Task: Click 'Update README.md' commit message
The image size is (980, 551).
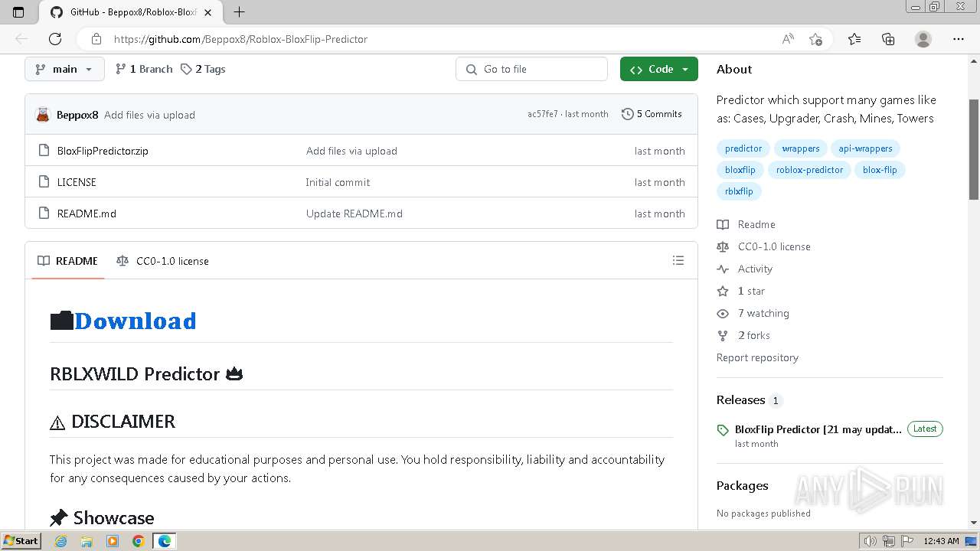Action: pos(354,214)
